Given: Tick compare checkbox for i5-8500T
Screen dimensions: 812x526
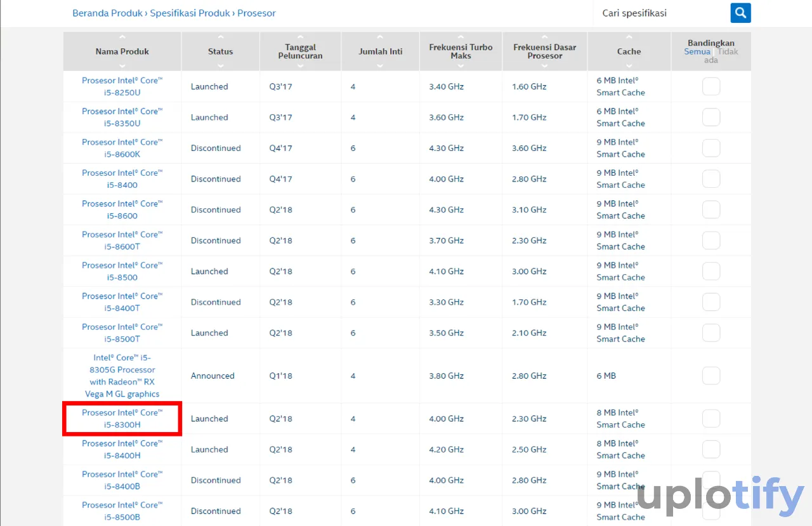Looking at the screenshot, I should click(711, 332).
